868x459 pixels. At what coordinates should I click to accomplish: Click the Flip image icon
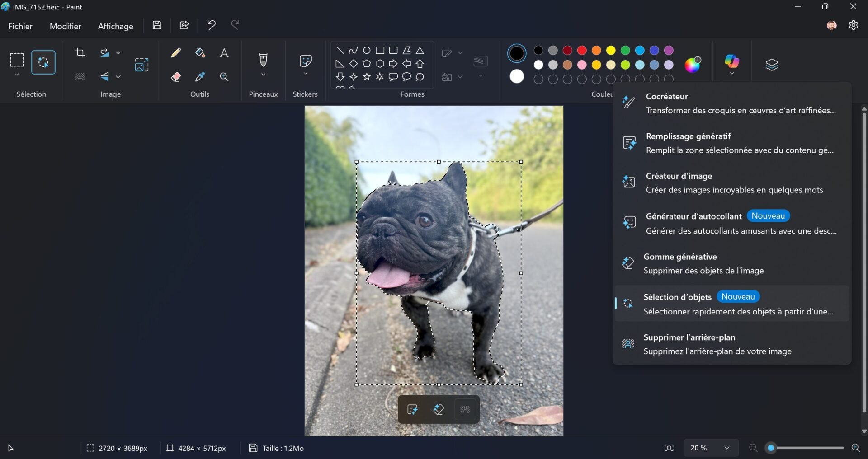105,77
